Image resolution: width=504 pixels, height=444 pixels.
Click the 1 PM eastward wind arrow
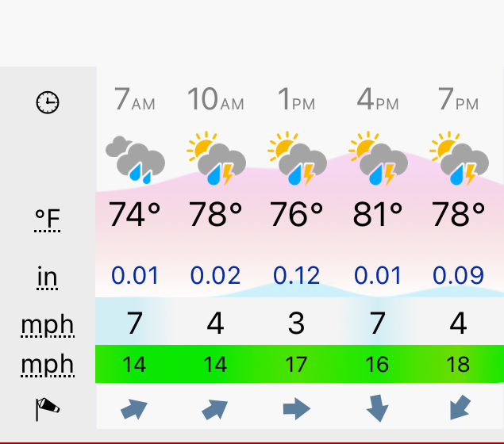297,409
